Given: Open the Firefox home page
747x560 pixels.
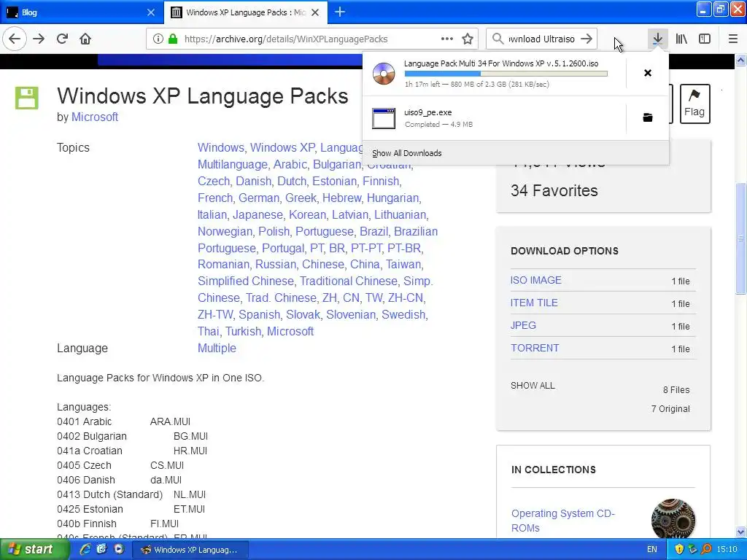Looking at the screenshot, I should click(x=85, y=39).
